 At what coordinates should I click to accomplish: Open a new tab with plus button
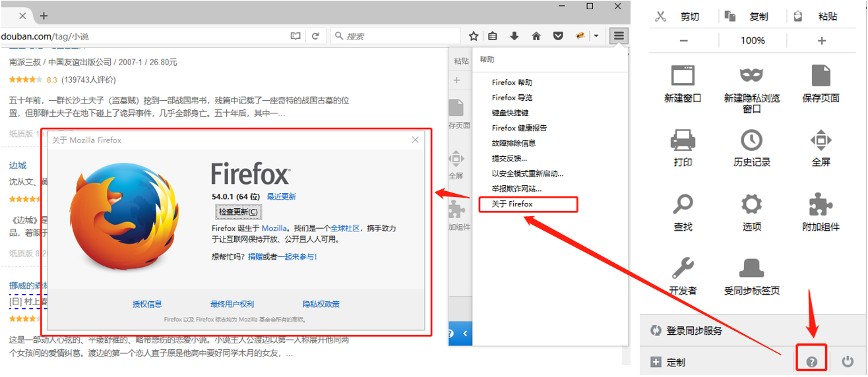(x=44, y=15)
